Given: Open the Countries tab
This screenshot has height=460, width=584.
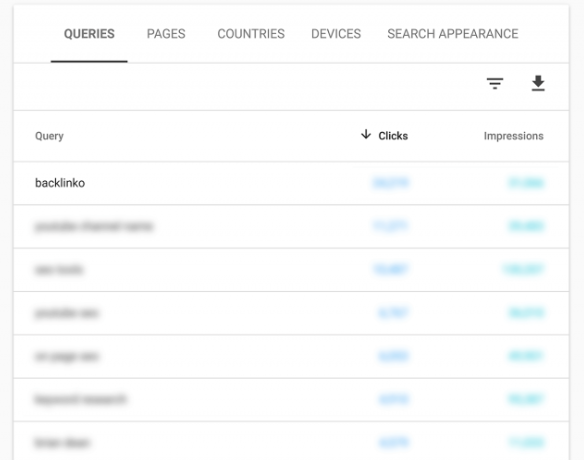Looking at the screenshot, I should [x=251, y=34].
